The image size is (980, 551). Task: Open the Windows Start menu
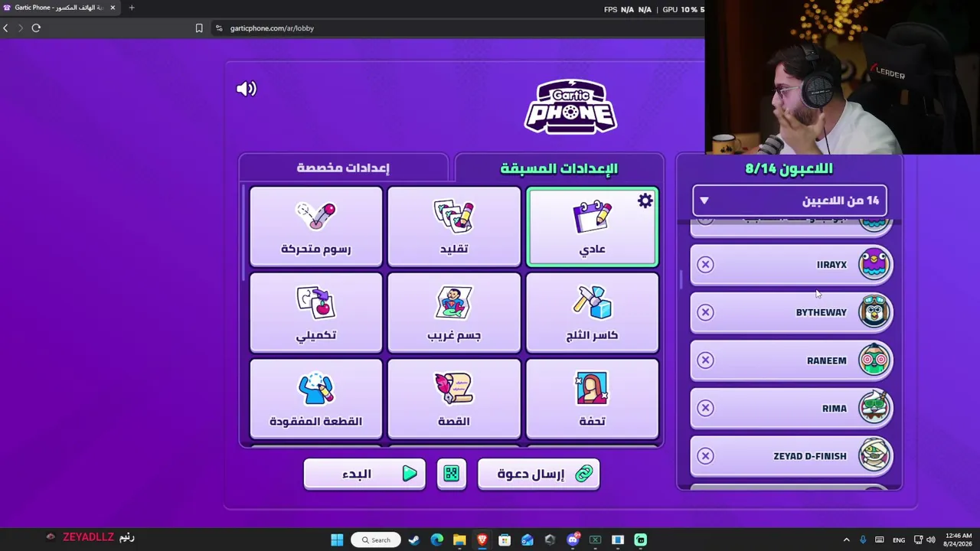point(337,540)
